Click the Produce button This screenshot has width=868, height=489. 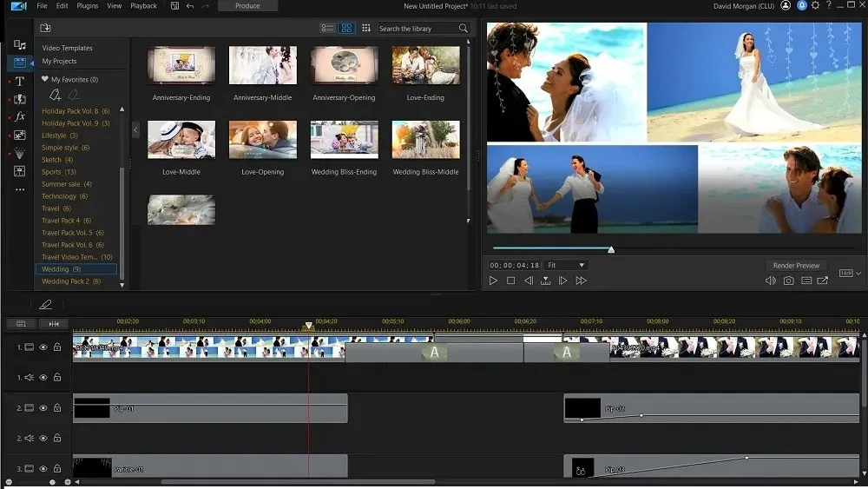click(x=247, y=6)
